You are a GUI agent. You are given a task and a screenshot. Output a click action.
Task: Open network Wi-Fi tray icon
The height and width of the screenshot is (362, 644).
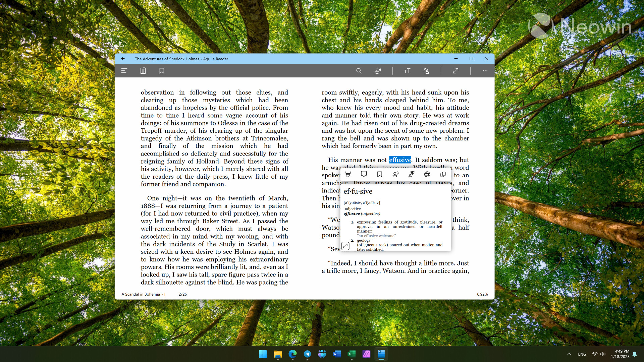pyautogui.click(x=595, y=354)
